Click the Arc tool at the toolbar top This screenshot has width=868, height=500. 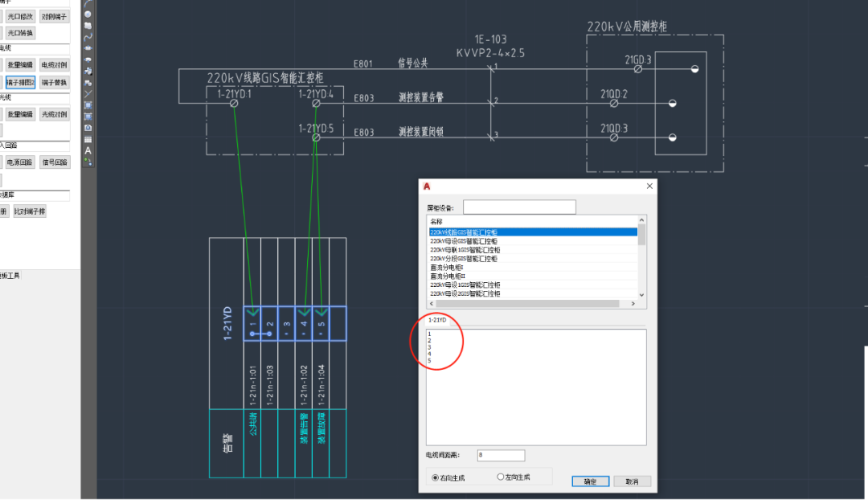[x=88, y=3]
